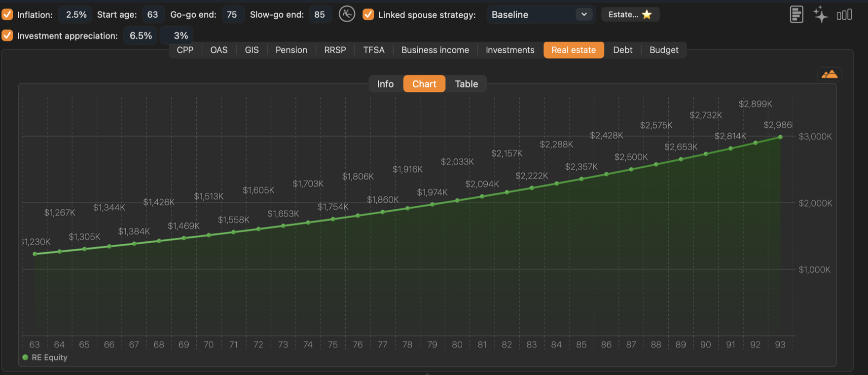Switch to the Pension tab
This screenshot has height=375, width=868.
point(291,50)
